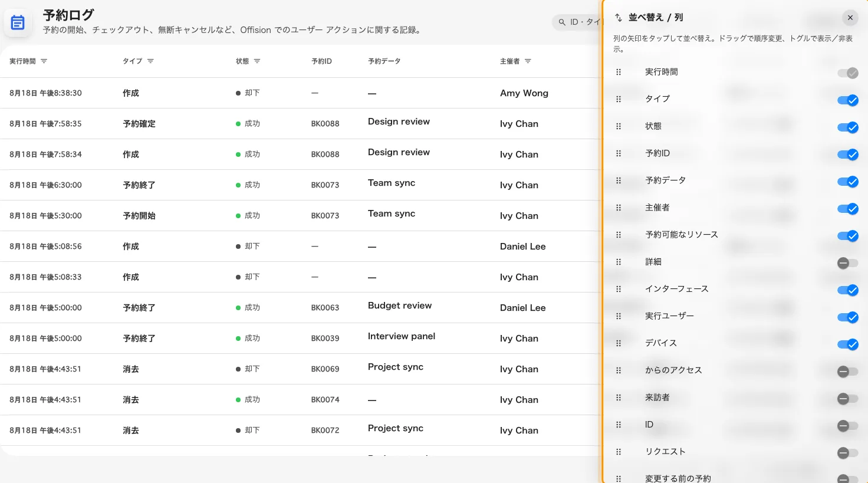Image resolution: width=868 pixels, height=483 pixels.
Task: Enable the からのアクセス column switch
Action: click(x=848, y=372)
